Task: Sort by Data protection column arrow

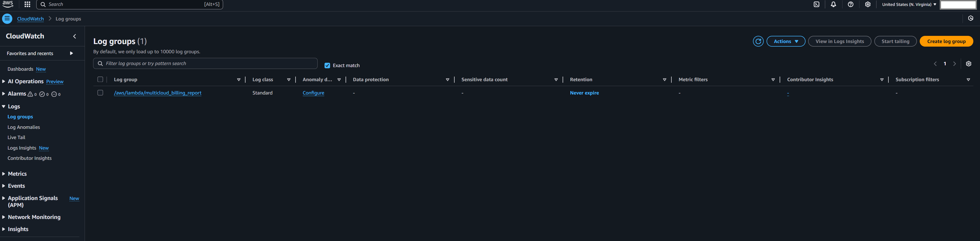Action: tap(447, 80)
